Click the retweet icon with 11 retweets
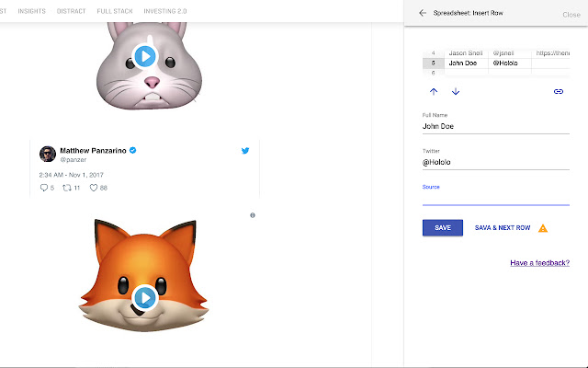This screenshot has height=368, width=588. coord(67,188)
